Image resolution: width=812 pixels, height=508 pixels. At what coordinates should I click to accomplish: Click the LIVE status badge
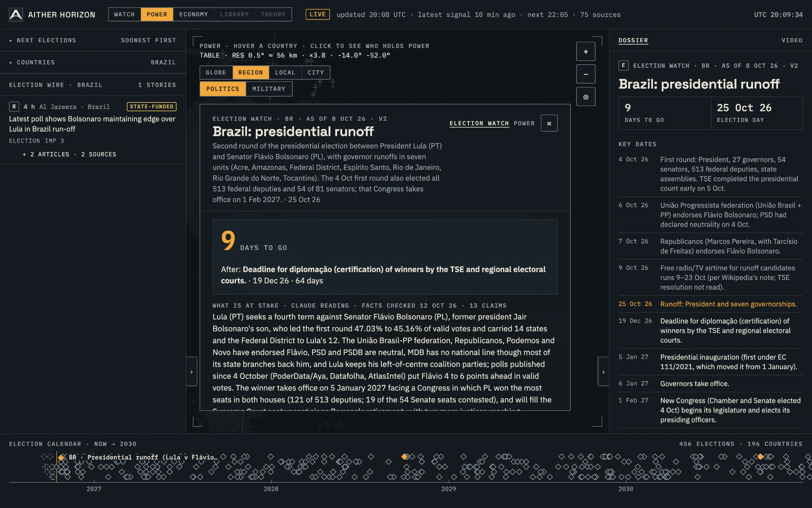[317, 14]
